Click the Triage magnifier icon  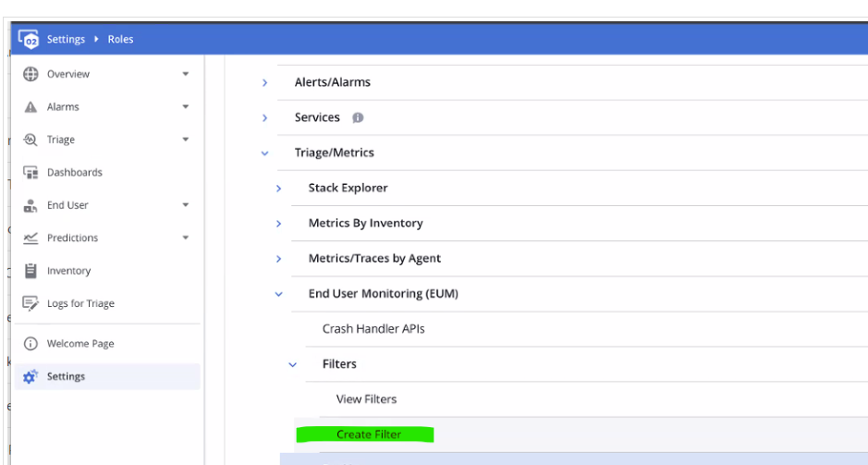pos(31,140)
